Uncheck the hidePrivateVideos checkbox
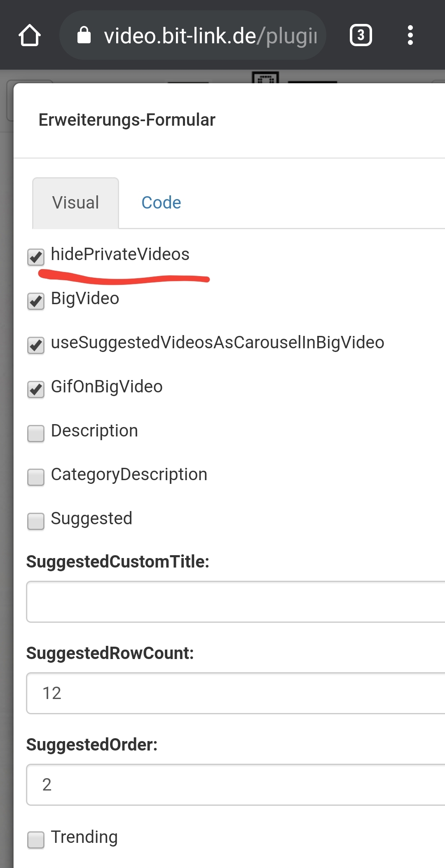This screenshot has width=445, height=868. (36, 257)
